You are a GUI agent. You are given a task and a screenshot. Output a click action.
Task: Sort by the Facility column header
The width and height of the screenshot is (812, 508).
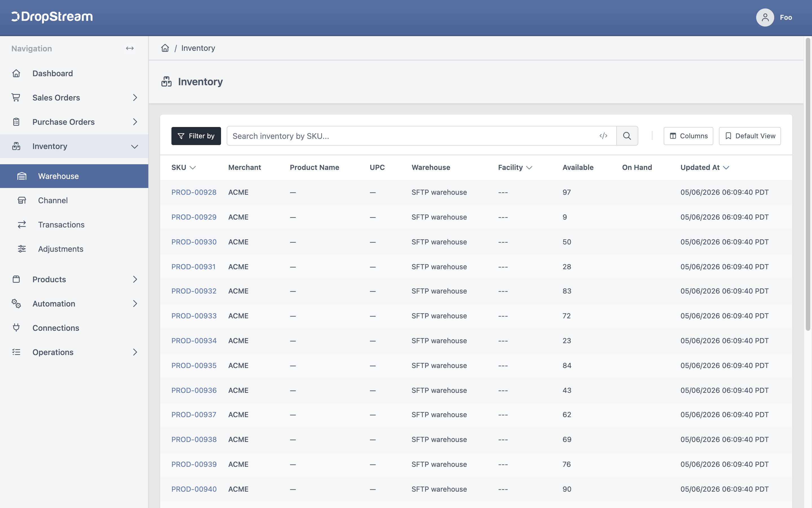pos(515,167)
